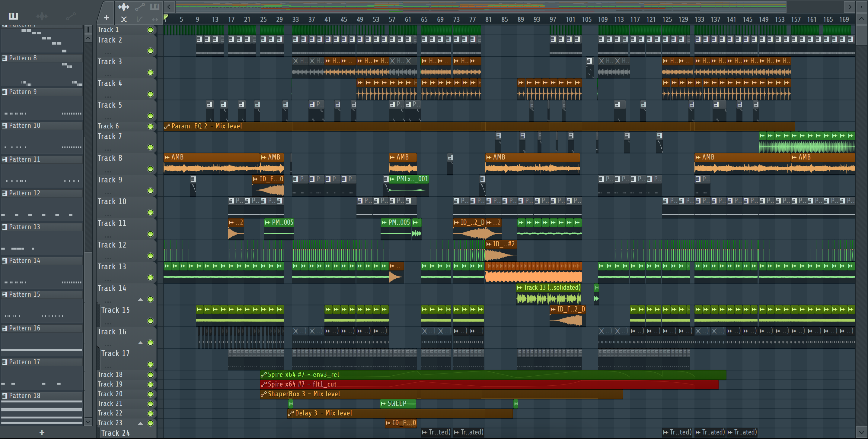Select the Pattern 8 icon in picker
The image size is (868, 439).
click(x=5, y=58)
